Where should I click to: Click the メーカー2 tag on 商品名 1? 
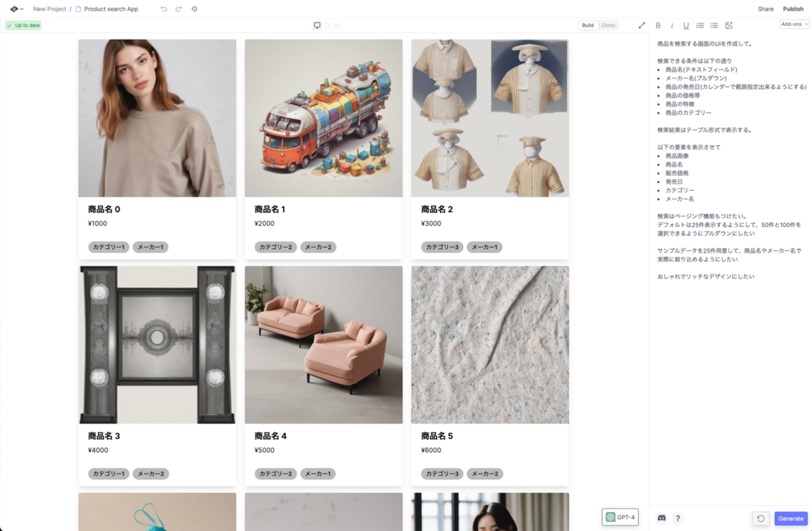click(319, 247)
